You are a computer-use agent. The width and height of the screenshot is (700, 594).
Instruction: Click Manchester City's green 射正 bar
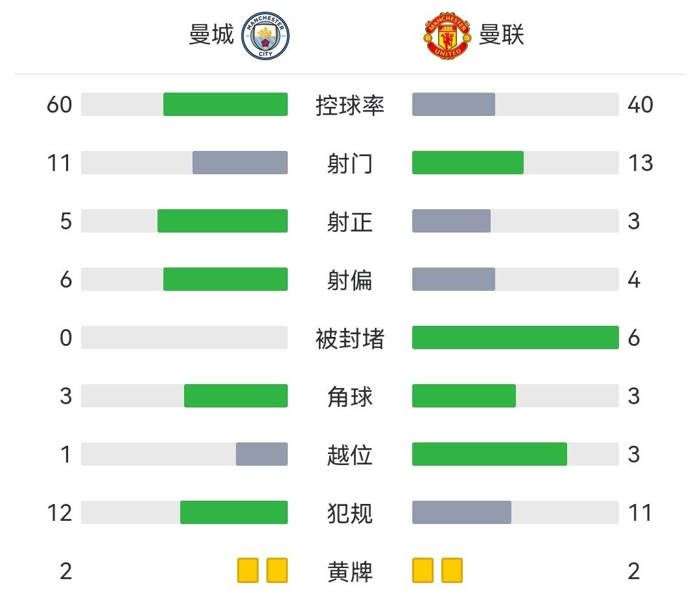pyautogui.click(x=222, y=221)
